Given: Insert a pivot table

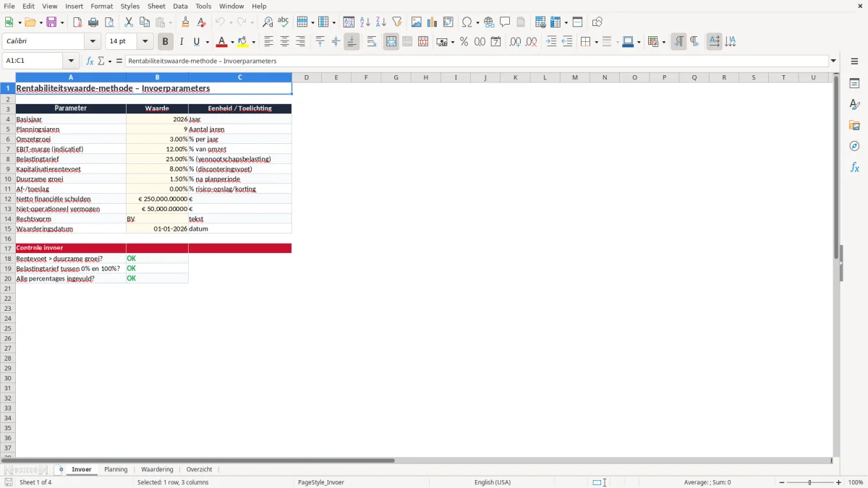Looking at the screenshot, I should point(448,22).
